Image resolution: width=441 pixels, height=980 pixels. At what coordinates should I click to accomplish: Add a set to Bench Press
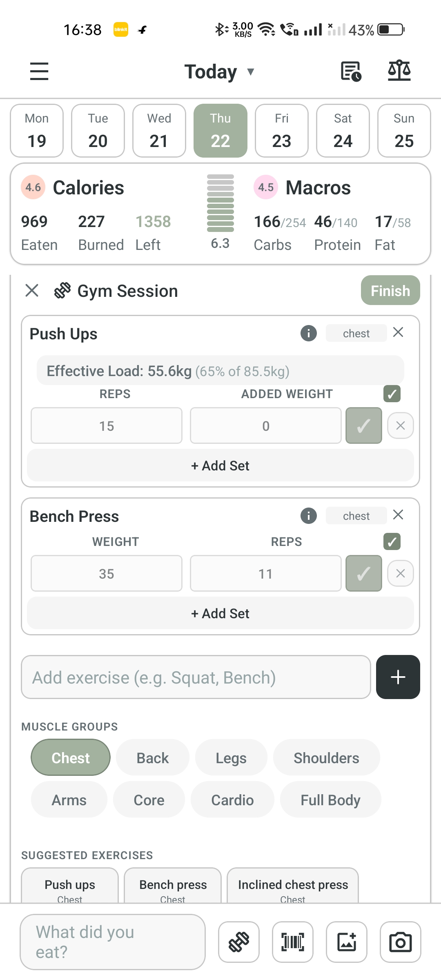[220, 613]
